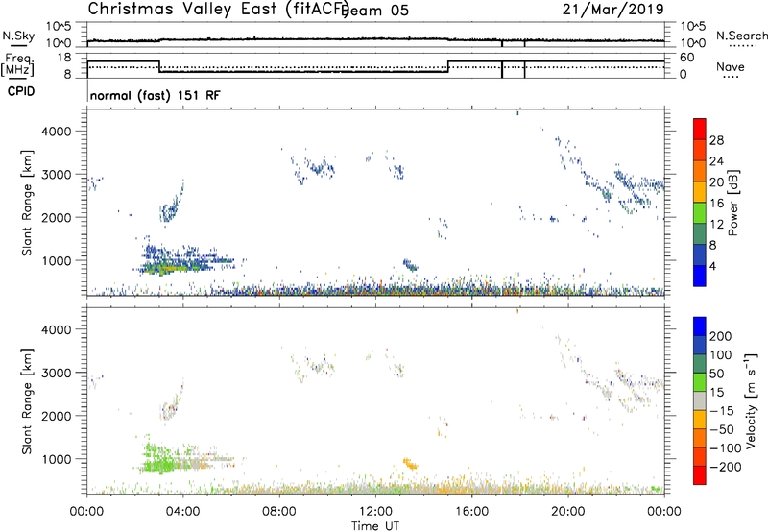Screen dimensions: 768x532
Task: Click the blue bottom of the power color bar
Action: pyautogui.click(x=700, y=276)
